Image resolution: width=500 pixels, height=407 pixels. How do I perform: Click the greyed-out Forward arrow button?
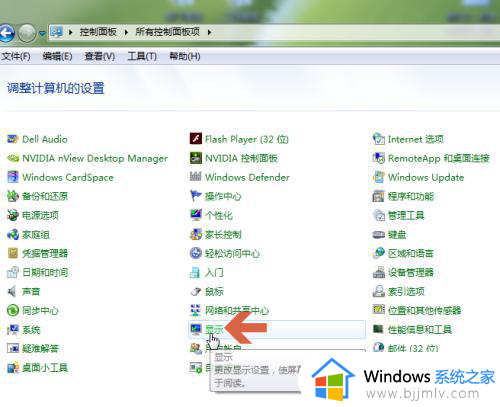tap(27, 33)
